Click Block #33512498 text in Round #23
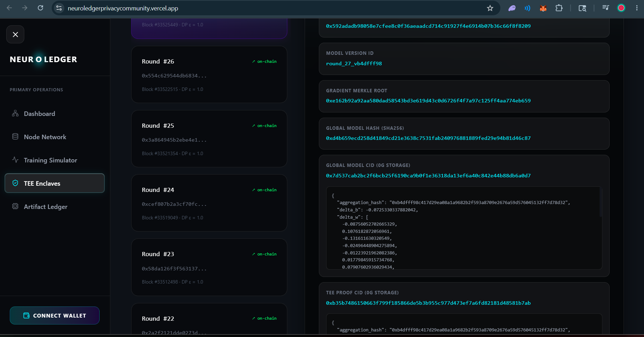 pyautogui.click(x=160, y=282)
